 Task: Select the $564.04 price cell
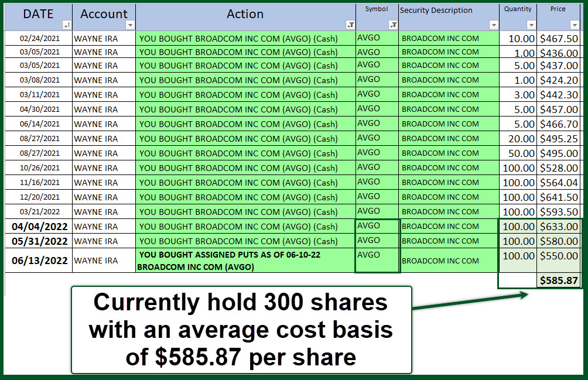[x=559, y=183]
